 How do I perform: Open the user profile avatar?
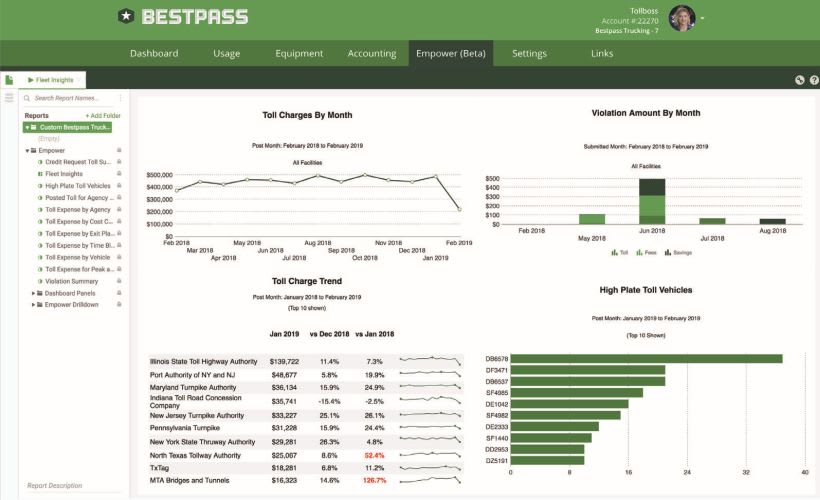[682, 18]
